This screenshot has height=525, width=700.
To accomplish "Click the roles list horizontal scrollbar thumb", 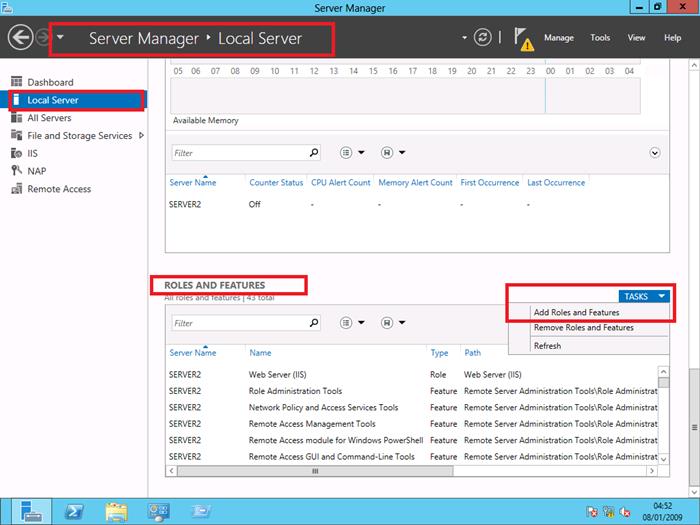I will tap(315, 471).
